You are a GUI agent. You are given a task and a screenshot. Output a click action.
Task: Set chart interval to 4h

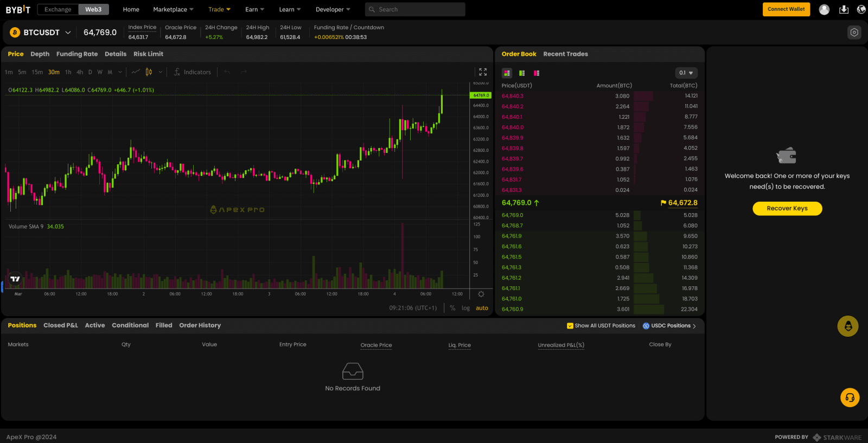point(80,72)
